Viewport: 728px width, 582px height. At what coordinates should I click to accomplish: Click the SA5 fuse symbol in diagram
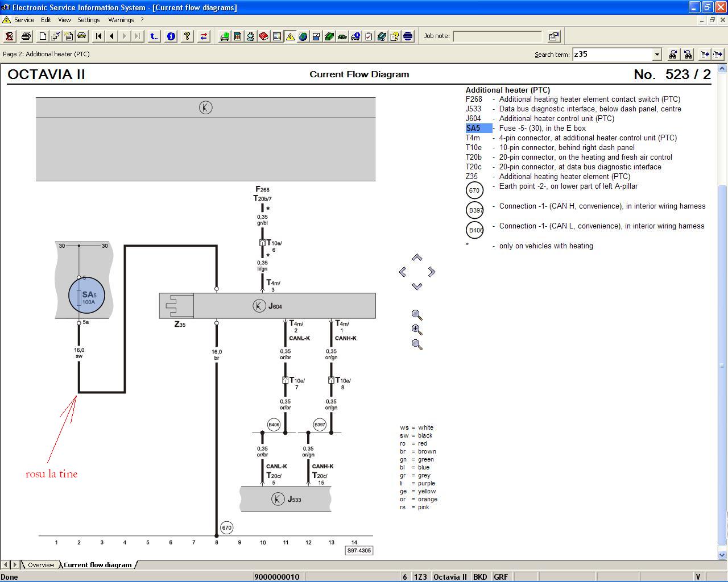pos(87,296)
